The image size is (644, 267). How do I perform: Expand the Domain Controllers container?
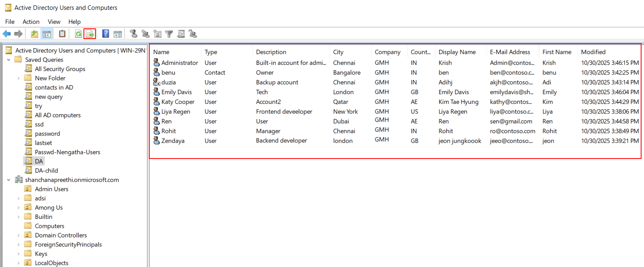coord(18,235)
